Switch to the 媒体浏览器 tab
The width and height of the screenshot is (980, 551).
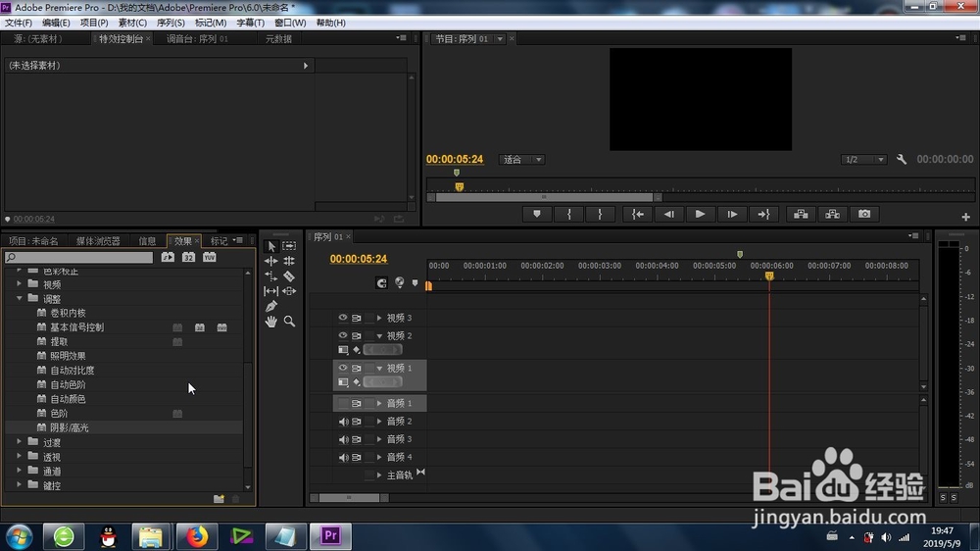(98, 241)
